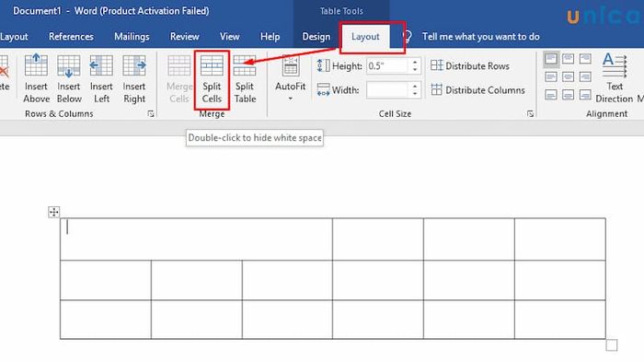Select Align Top Right alignment
644x362 pixels.
[x=585, y=59]
